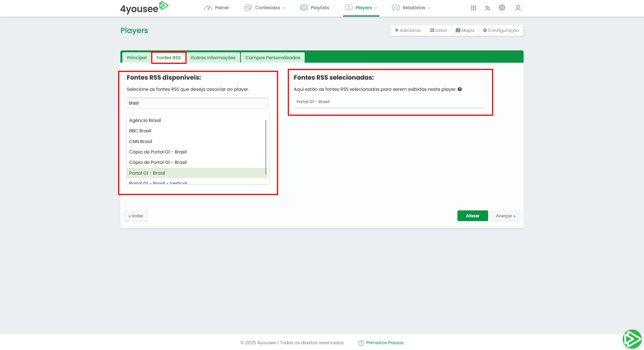The image size is (644, 350).
Task: Click the Avançar » button
Action: pyautogui.click(x=506, y=216)
